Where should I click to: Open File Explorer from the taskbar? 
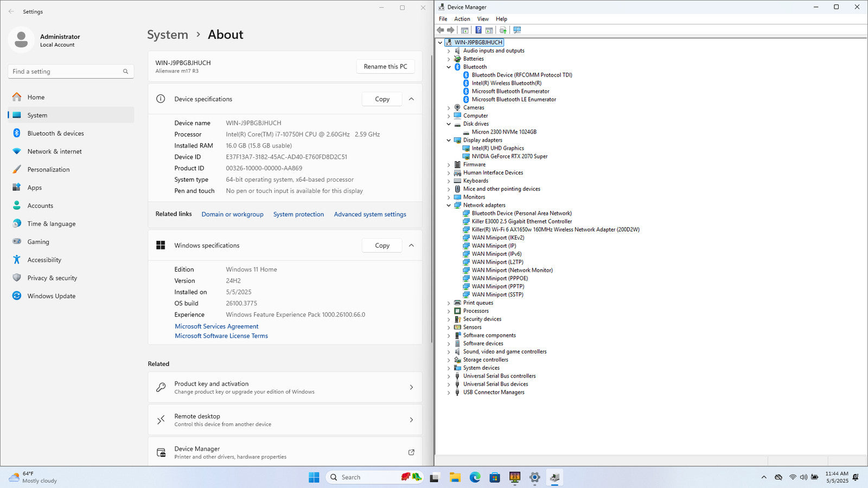coord(455,477)
